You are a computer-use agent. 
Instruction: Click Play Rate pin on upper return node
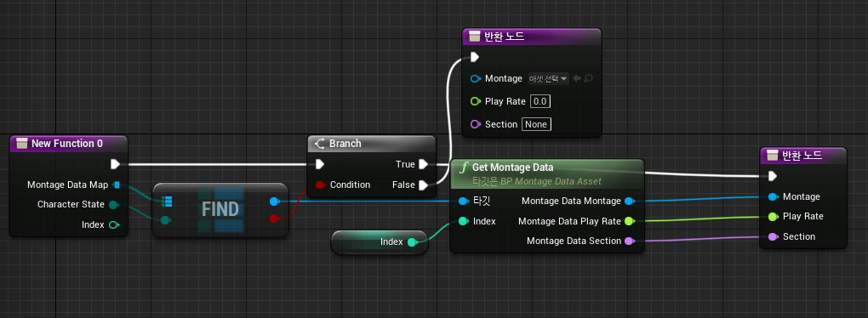475,101
